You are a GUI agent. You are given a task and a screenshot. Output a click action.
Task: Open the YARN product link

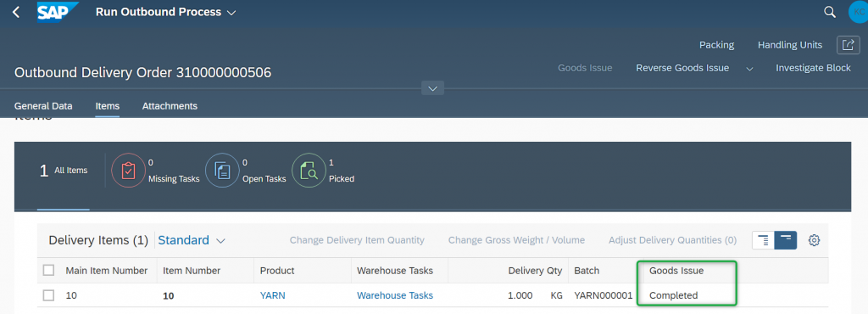[272, 295]
